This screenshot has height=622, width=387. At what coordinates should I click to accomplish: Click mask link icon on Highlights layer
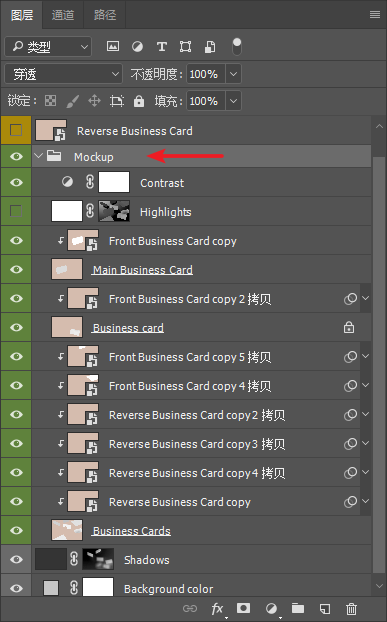tap(90, 211)
